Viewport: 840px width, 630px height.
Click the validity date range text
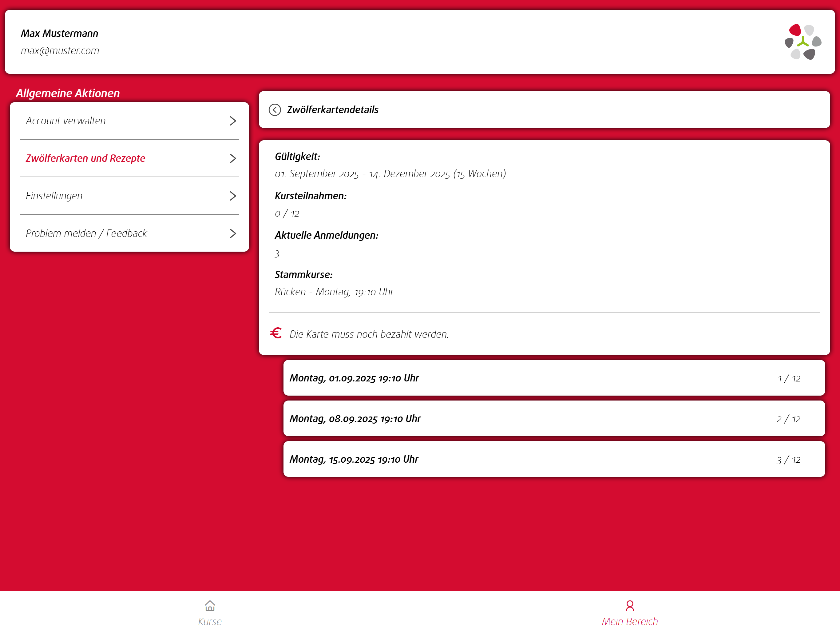coord(390,173)
